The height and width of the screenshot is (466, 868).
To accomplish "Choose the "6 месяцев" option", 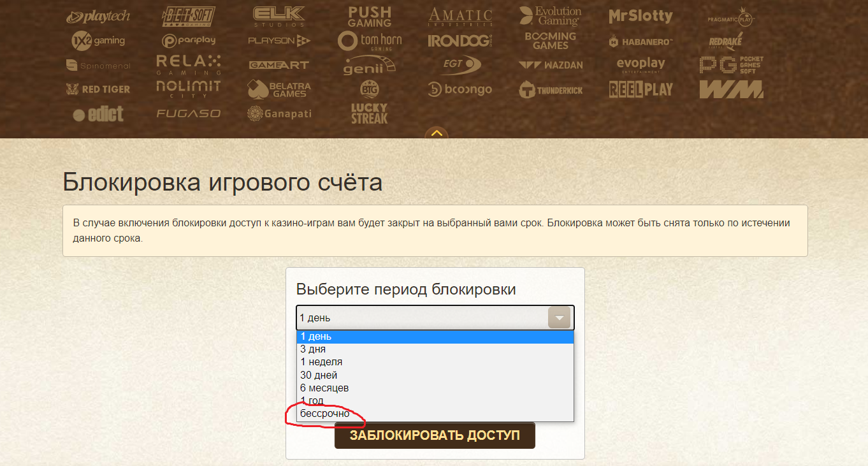I will [x=435, y=388].
